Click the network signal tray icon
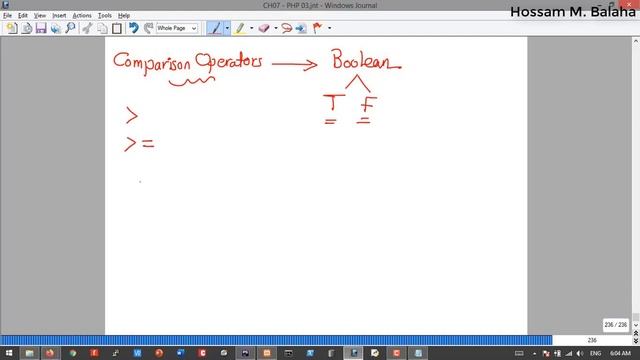 point(569,353)
